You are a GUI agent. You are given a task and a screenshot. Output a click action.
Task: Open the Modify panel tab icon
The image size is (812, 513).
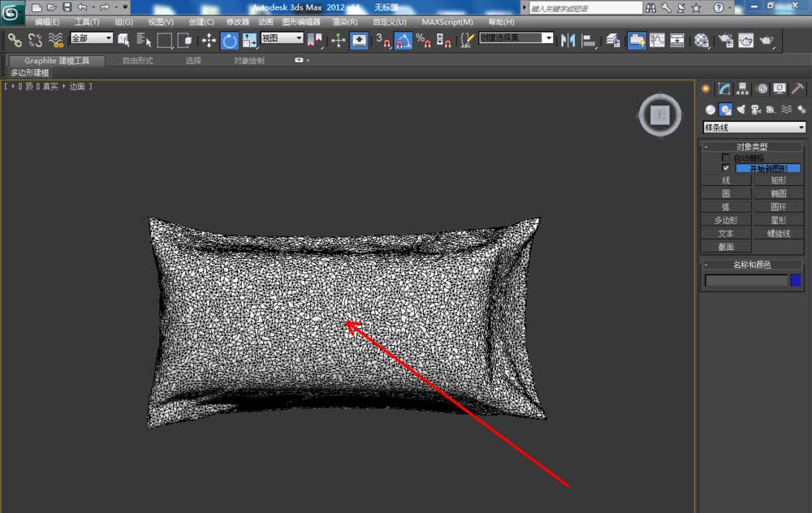724,89
